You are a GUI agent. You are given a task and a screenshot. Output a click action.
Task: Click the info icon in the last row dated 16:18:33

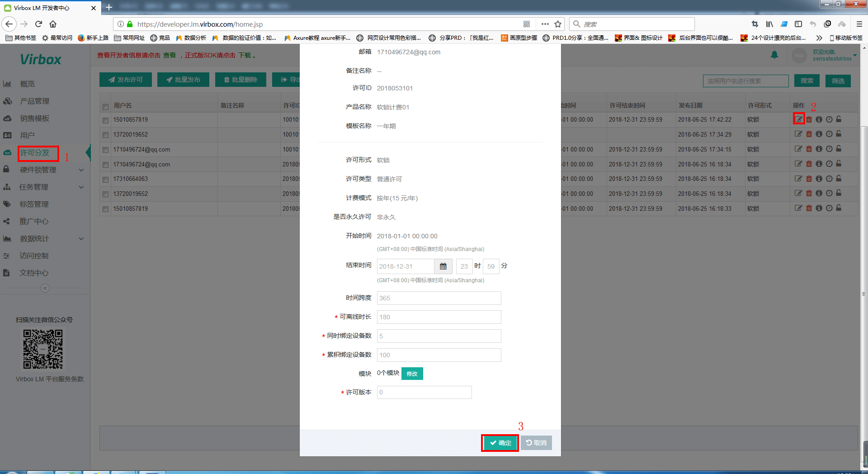pyautogui.click(x=819, y=208)
